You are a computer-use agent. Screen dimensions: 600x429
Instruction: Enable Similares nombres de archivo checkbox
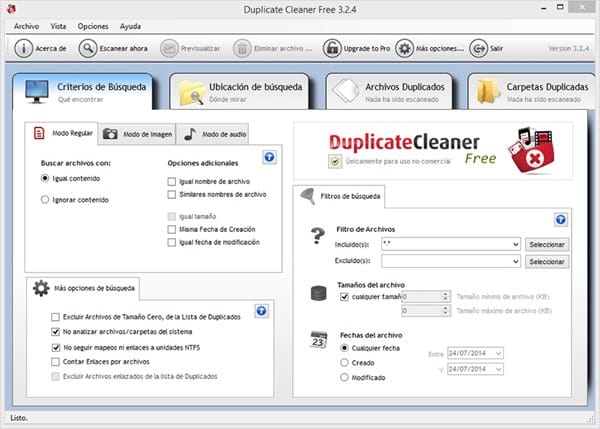coord(172,194)
